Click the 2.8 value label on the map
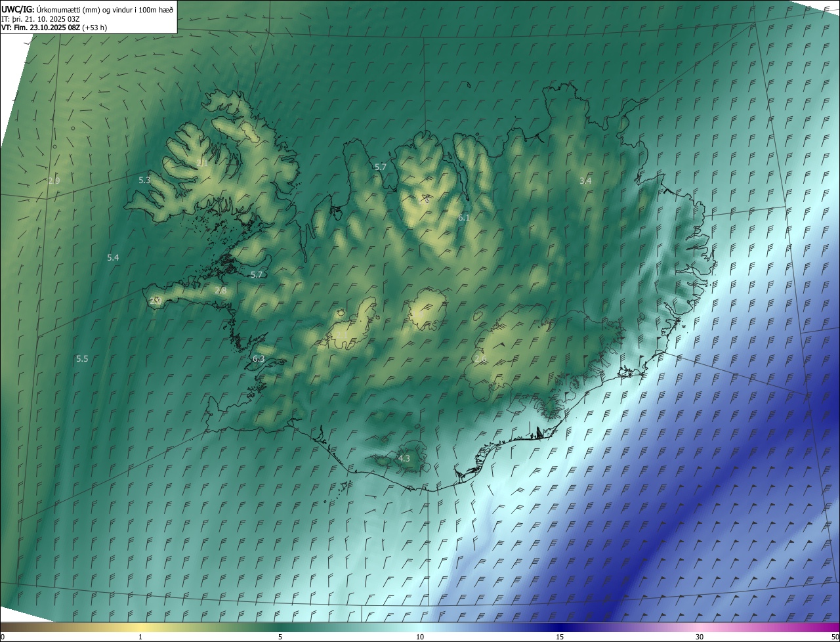This screenshot has width=840, height=642. coord(220,290)
